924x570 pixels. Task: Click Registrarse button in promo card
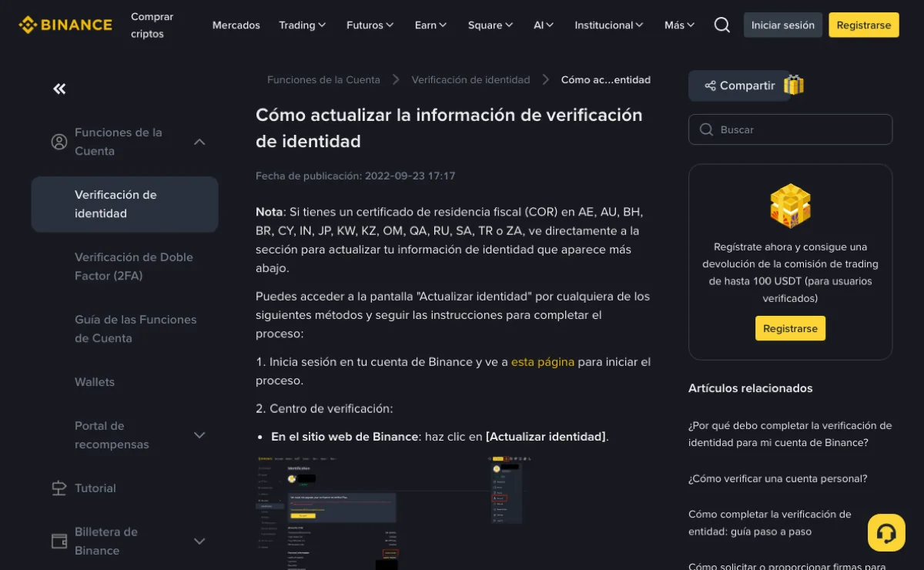[x=790, y=328]
